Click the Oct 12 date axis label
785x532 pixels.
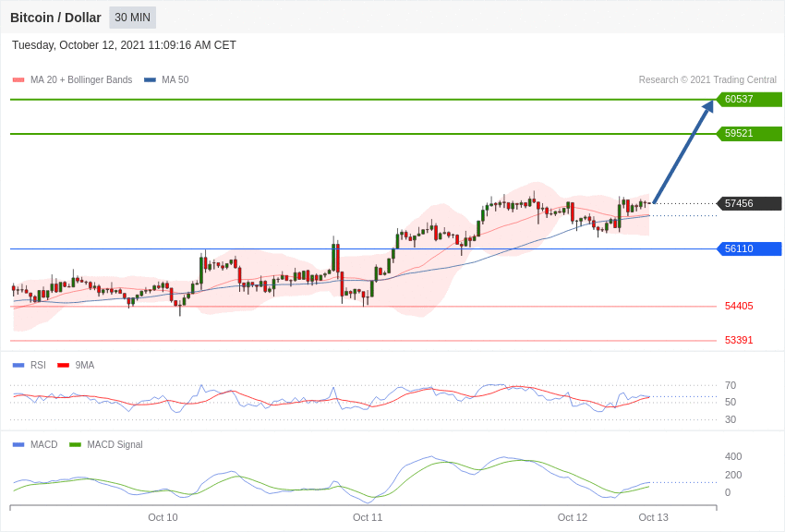(573, 517)
